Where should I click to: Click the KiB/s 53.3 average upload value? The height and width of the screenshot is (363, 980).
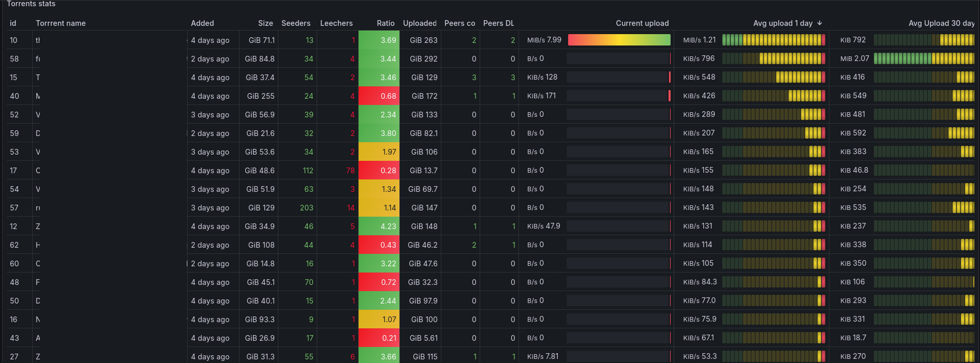point(700,356)
